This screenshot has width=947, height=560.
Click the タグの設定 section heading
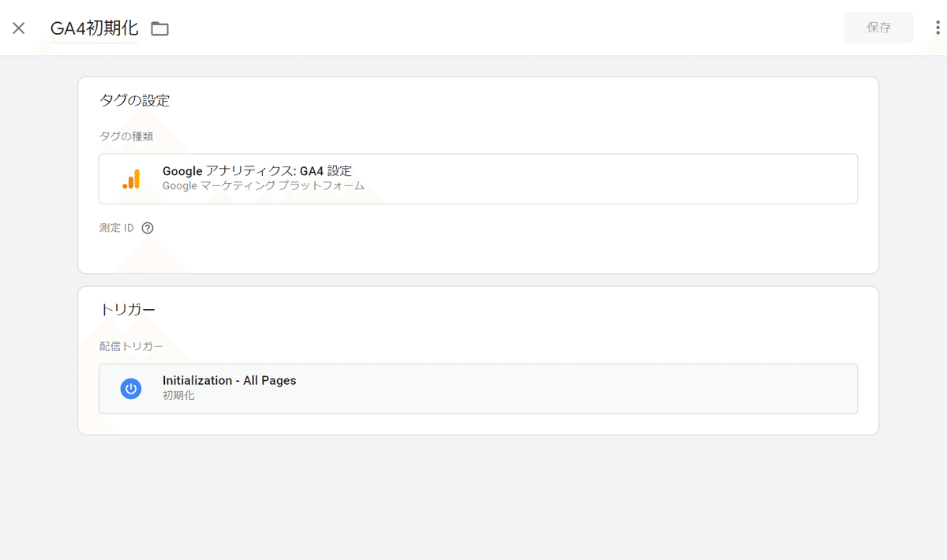coord(134,100)
